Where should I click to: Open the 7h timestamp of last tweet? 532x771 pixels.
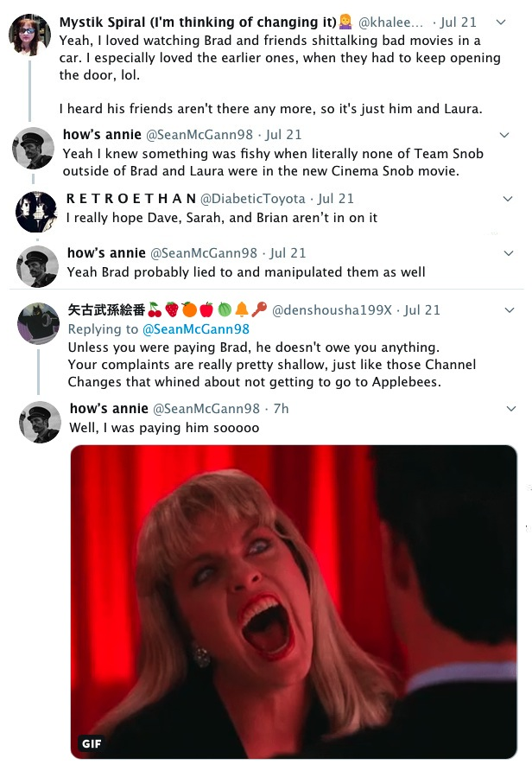pos(281,409)
